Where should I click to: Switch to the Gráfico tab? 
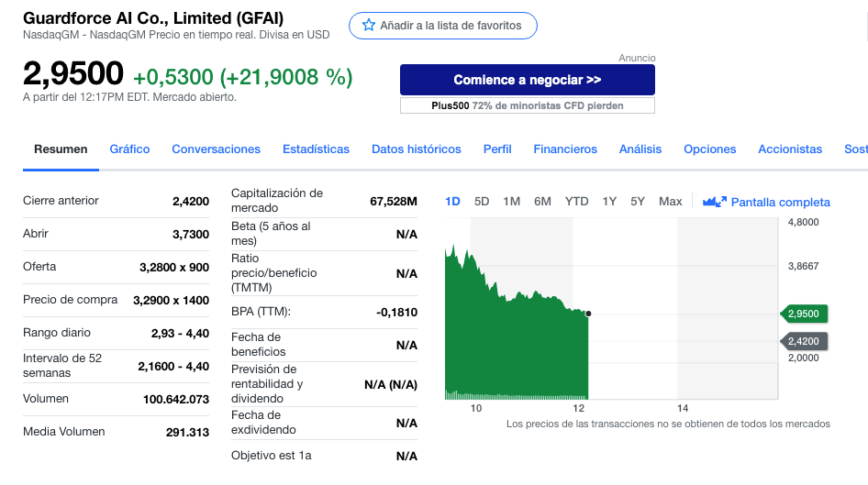(129, 149)
